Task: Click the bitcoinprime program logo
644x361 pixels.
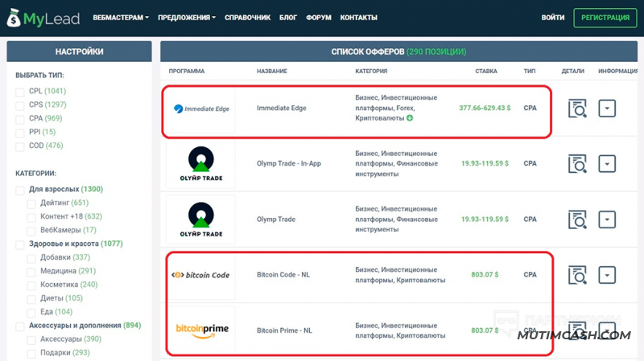Action: tap(202, 330)
